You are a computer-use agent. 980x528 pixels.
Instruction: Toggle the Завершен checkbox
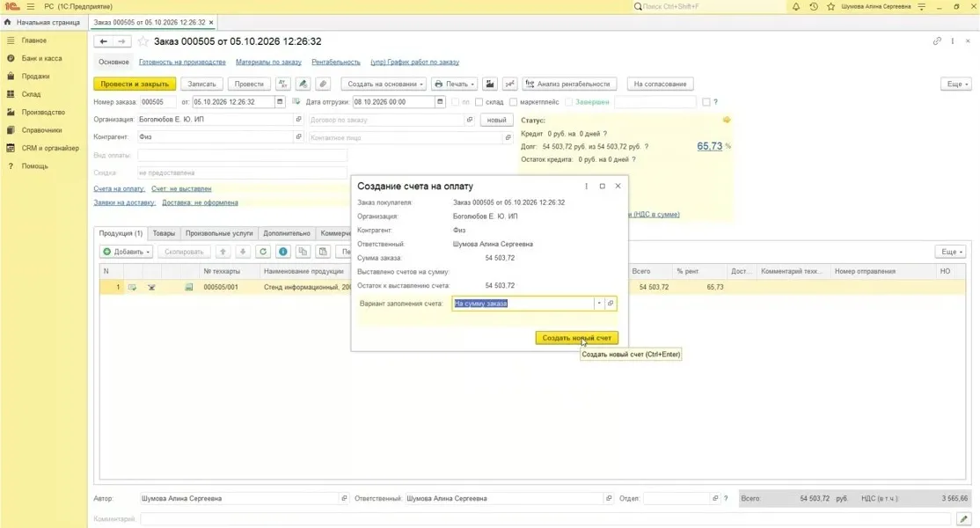[569, 102]
